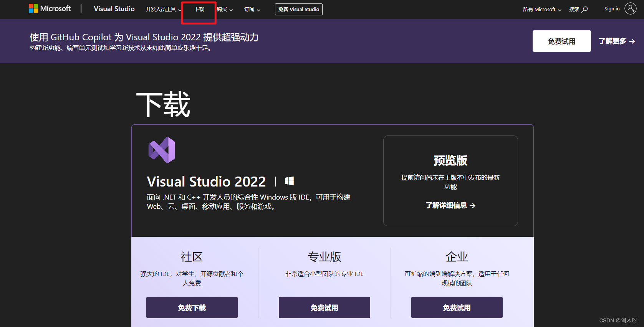
Task: Click the 搜索 magnifier icon
Action: pyautogui.click(x=585, y=9)
